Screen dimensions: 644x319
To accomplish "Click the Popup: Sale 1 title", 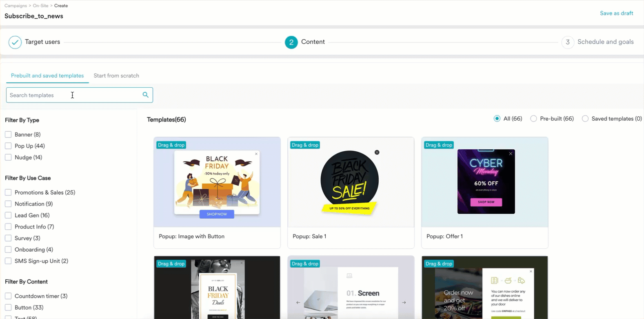I will (x=309, y=236).
